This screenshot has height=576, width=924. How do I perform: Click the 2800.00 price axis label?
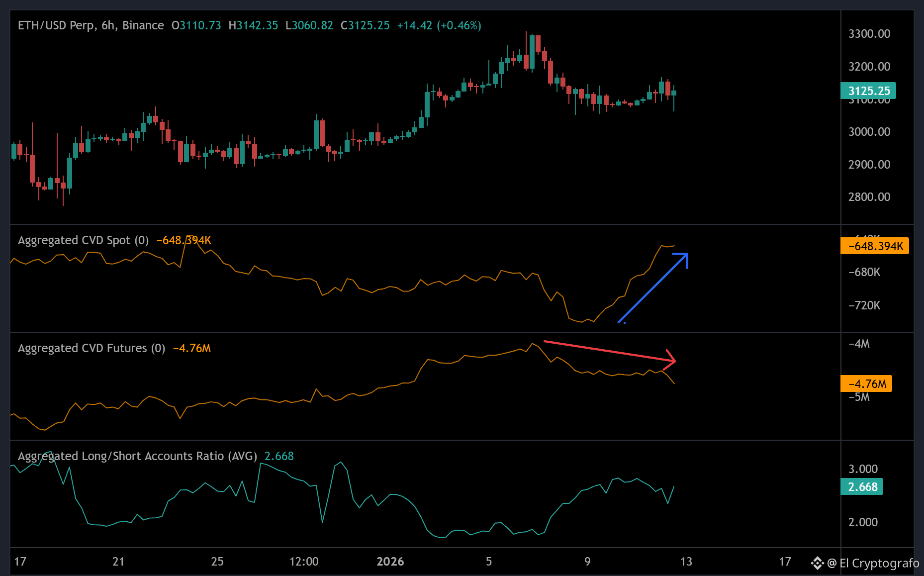click(x=869, y=197)
